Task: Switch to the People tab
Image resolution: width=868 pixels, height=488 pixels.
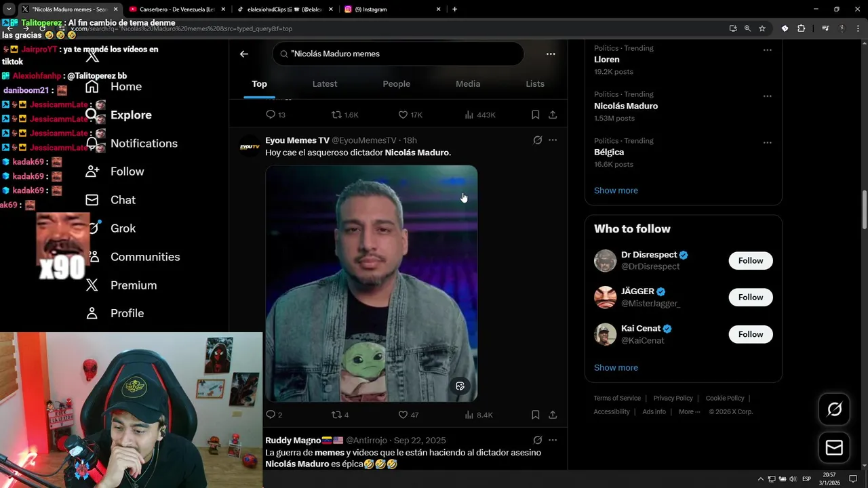Action: point(397,84)
